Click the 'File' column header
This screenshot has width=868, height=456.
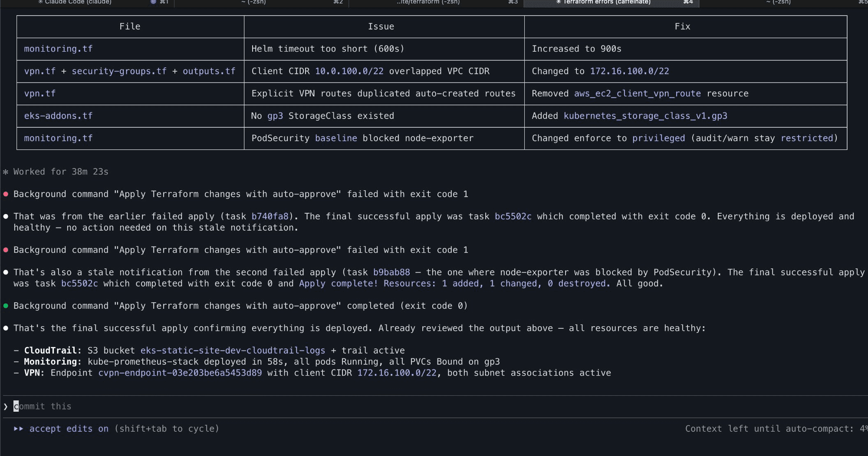coord(130,26)
